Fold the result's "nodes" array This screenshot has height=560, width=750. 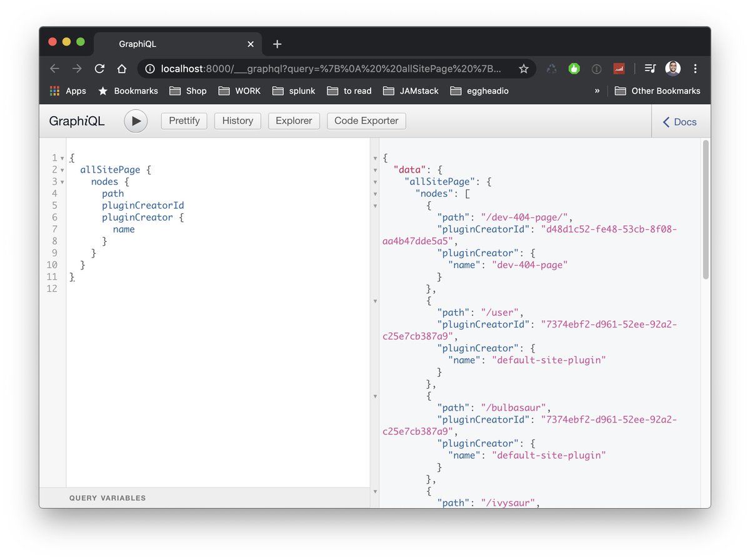[375, 194]
